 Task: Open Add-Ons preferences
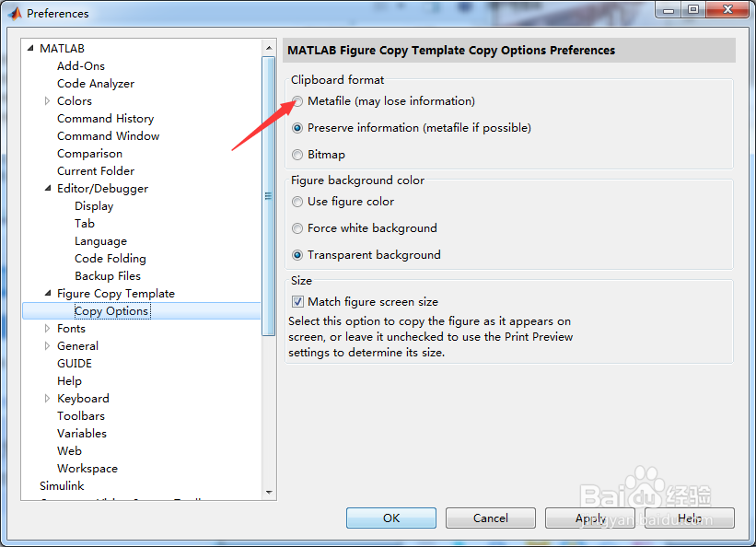tap(80, 66)
